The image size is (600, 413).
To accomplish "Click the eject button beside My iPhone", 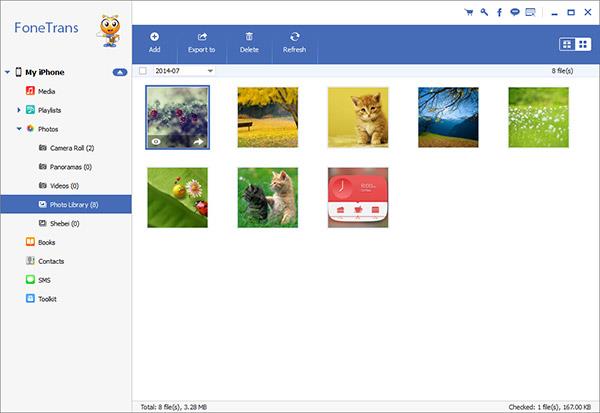I will tap(119, 72).
